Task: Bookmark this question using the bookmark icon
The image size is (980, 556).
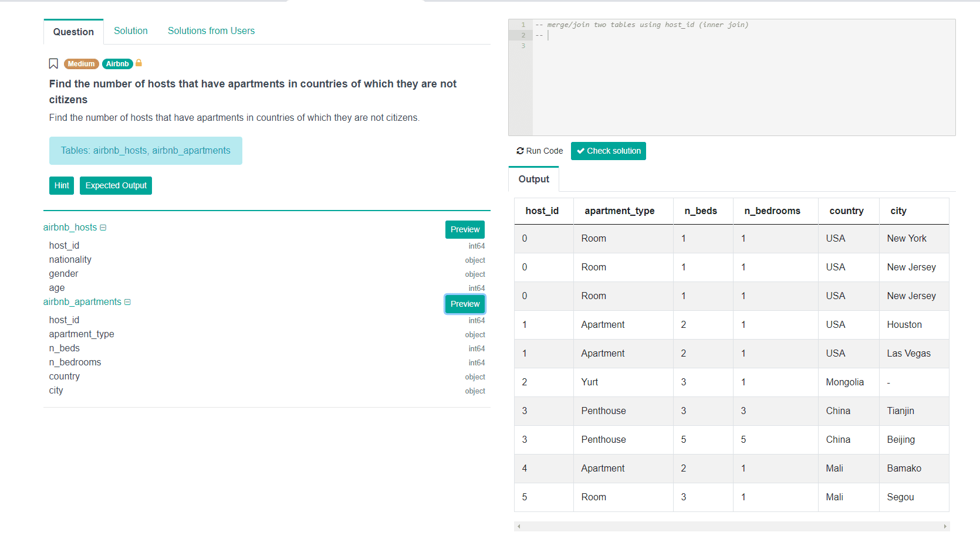Action: click(53, 63)
